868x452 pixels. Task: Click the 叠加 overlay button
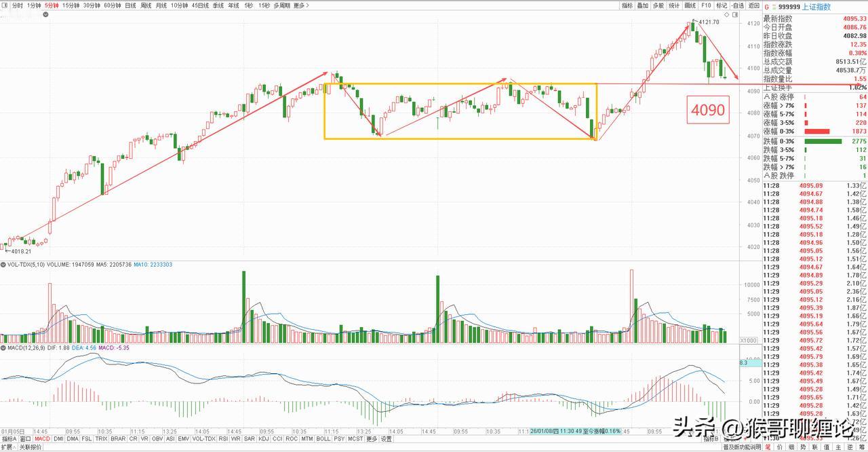click(x=643, y=5)
